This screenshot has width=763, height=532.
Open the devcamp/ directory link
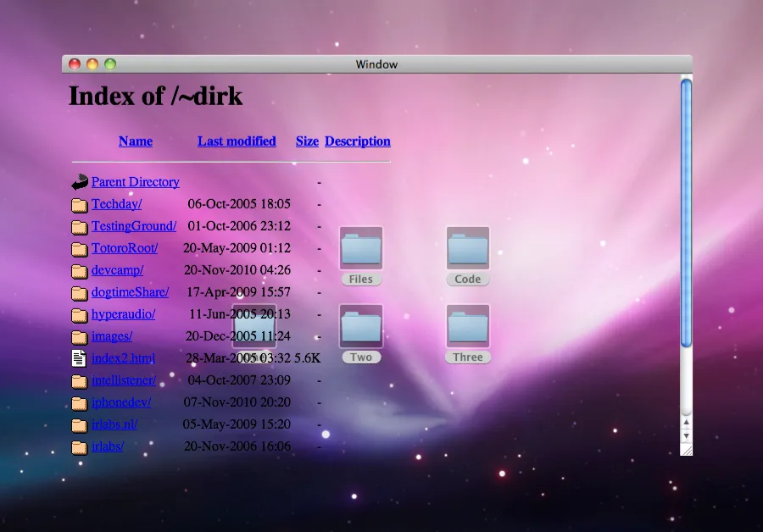point(117,270)
